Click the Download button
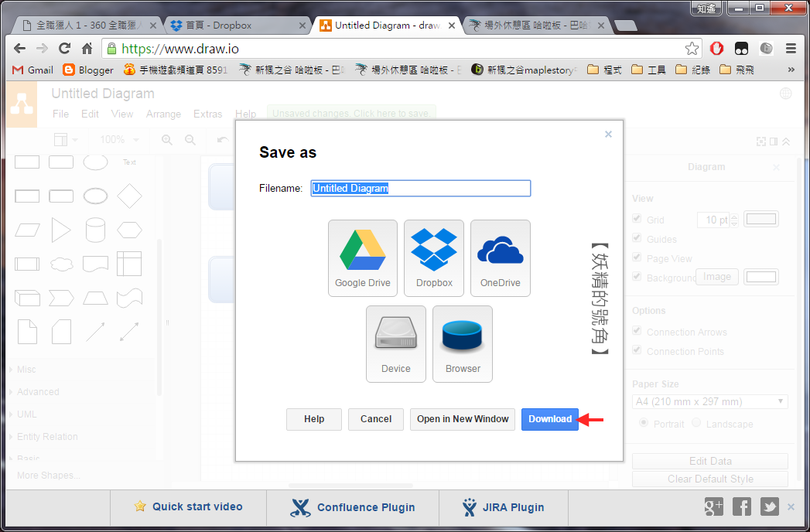The image size is (810, 532). pyautogui.click(x=549, y=419)
